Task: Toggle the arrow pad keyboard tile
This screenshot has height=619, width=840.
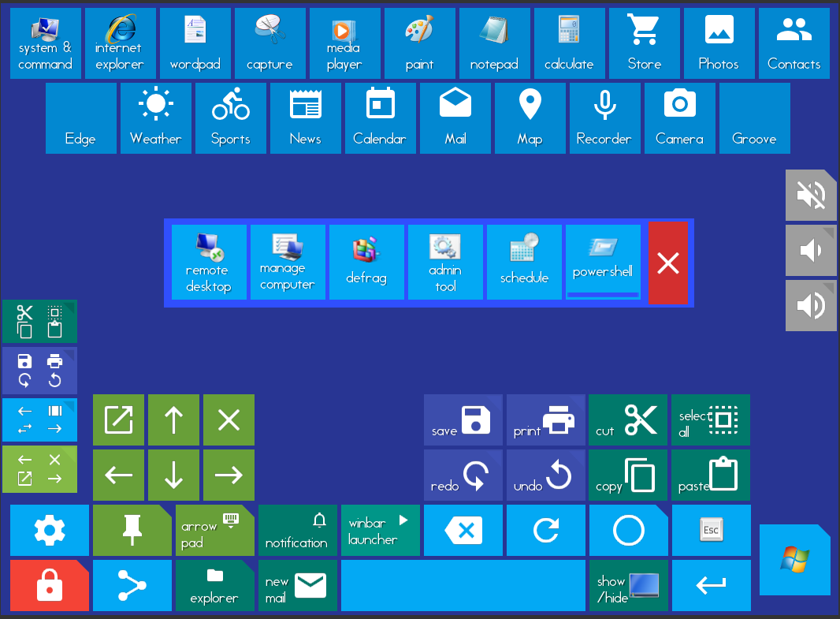Action: pos(215,530)
